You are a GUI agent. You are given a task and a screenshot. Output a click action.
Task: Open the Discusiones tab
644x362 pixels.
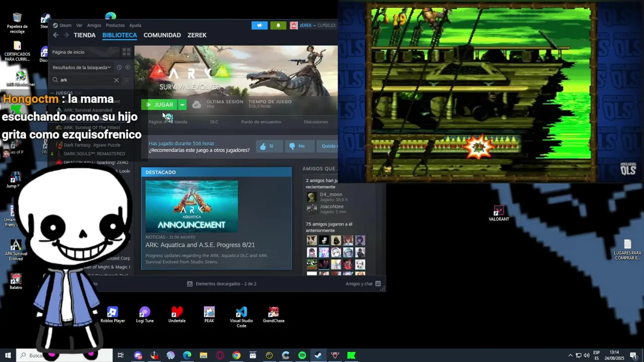pos(316,122)
